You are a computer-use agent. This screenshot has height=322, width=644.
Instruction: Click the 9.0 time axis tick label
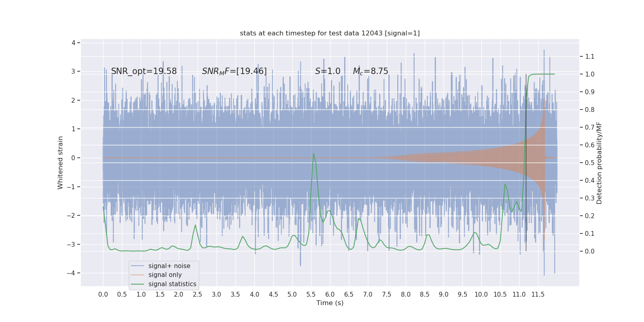(x=444, y=294)
